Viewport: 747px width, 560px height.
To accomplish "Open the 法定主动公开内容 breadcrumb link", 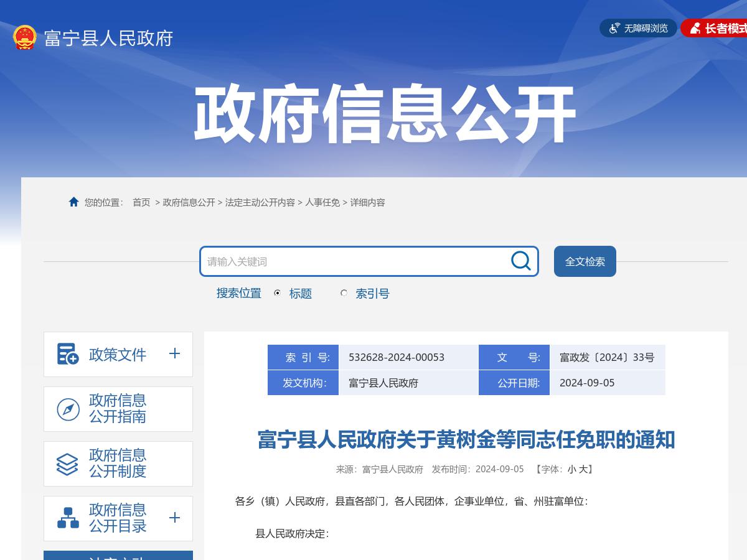I will [260, 202].
